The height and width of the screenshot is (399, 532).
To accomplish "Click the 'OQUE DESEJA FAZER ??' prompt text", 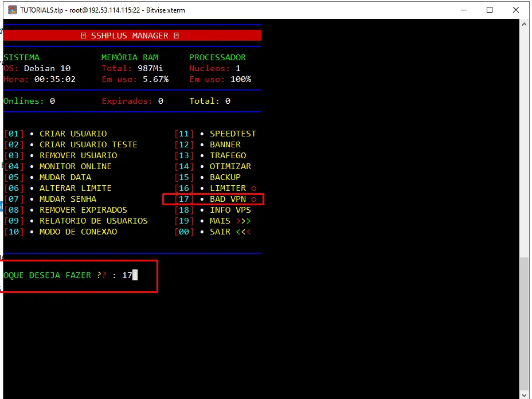I will point(55,275).
